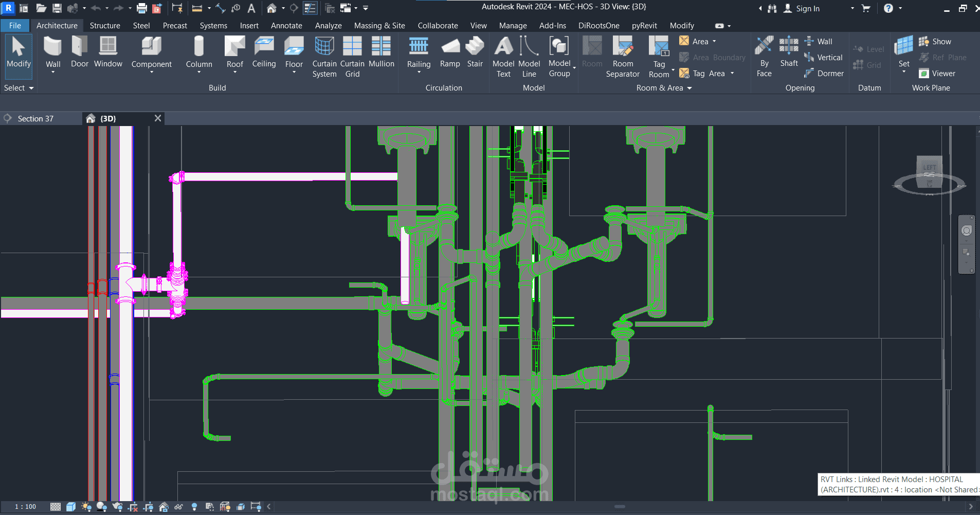The width and height of the screenshot is (980, 515).
Task: Click the ViewCube LEFT face
Action: (x=929, y=168)
